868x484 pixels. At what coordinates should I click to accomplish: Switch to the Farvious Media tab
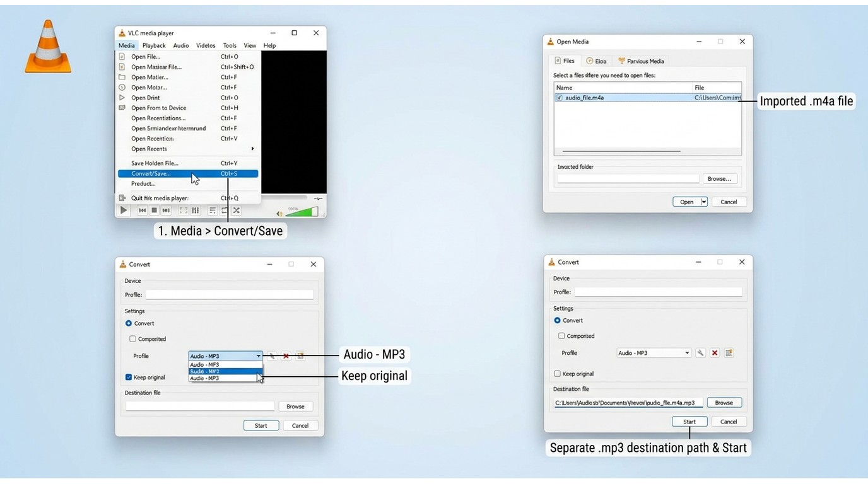[x=641, y=61]
